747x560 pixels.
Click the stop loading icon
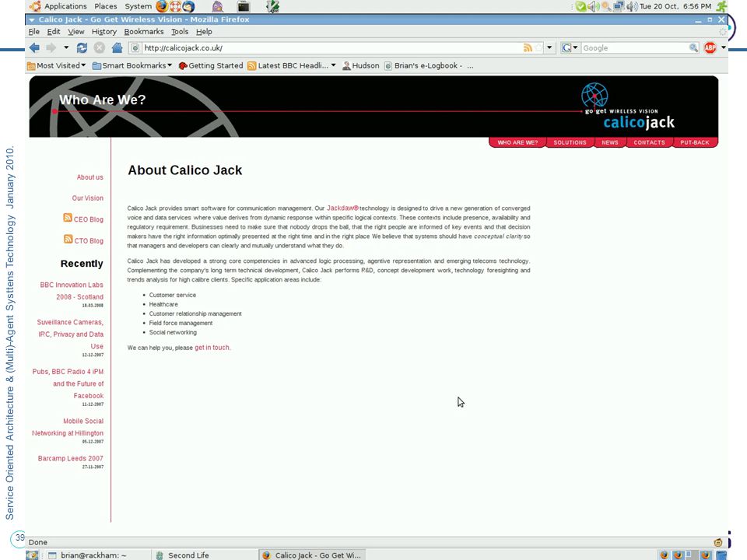click(99, 47)
